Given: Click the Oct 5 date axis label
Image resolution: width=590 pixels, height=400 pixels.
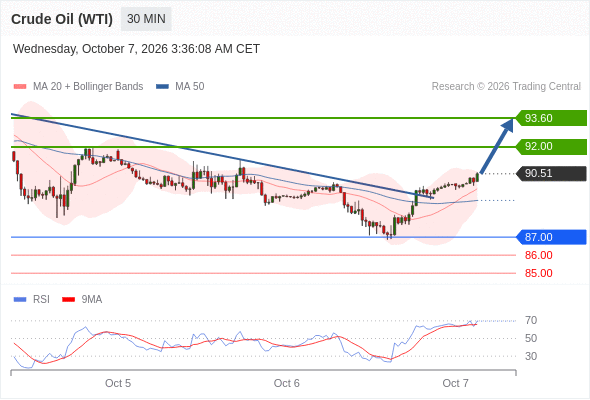Looking at the screenshot, I should (118, 383).
